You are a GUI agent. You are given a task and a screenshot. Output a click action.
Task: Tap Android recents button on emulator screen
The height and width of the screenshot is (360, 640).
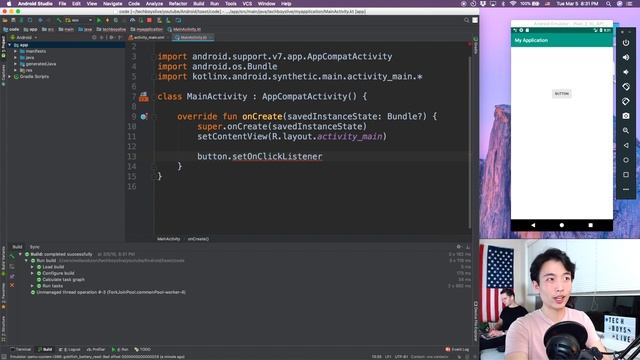point(590,225)
